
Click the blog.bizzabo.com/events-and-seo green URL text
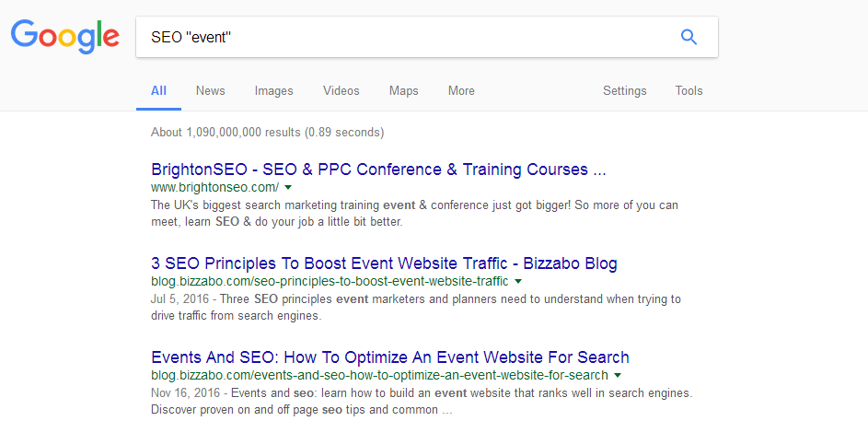click(x=379, y=375)
